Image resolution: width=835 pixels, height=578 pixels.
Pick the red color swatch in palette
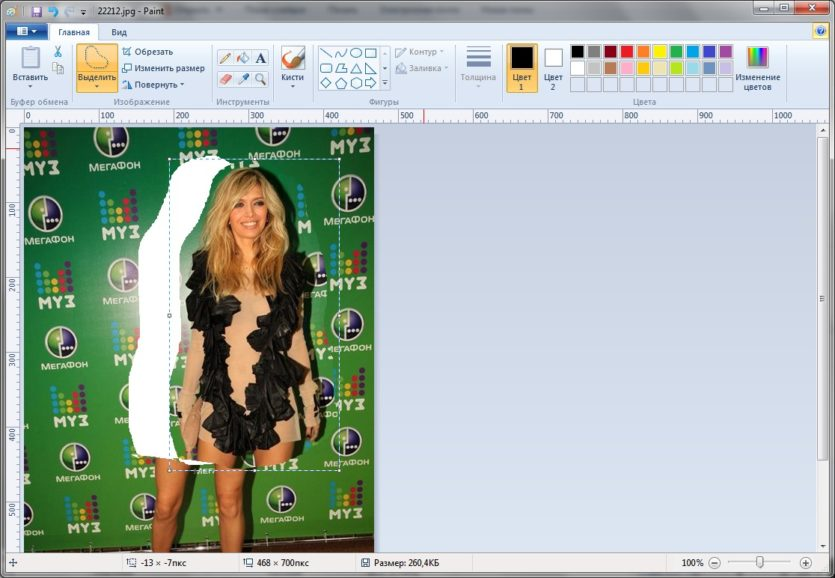(x=627, y=51)
